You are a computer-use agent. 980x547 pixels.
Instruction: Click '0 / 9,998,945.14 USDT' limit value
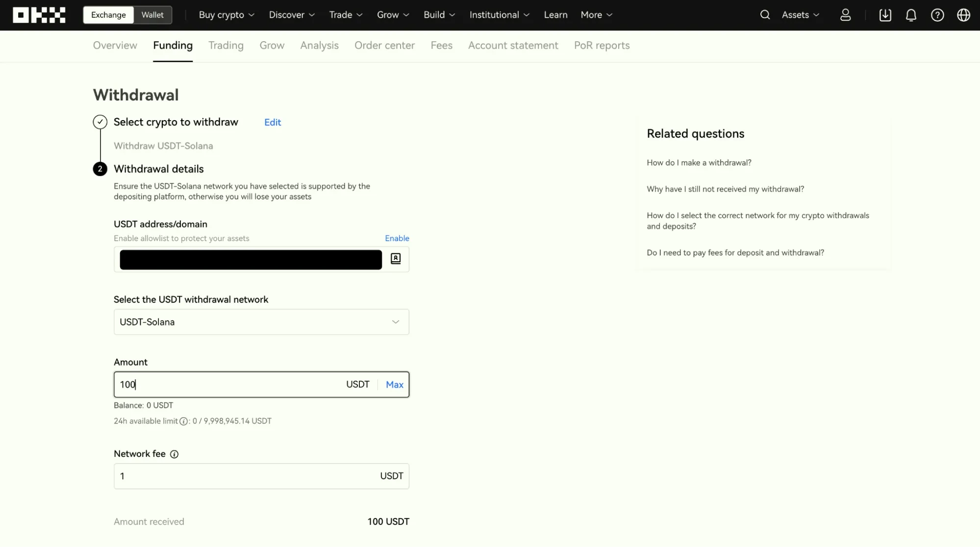click(x=232, y=422)
